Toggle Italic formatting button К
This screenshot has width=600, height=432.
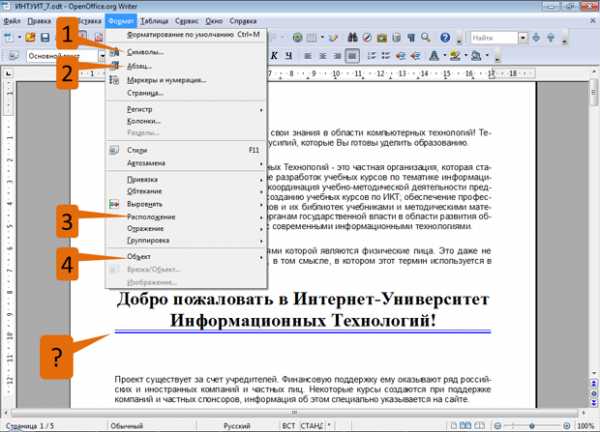click(x=274, y=56)
